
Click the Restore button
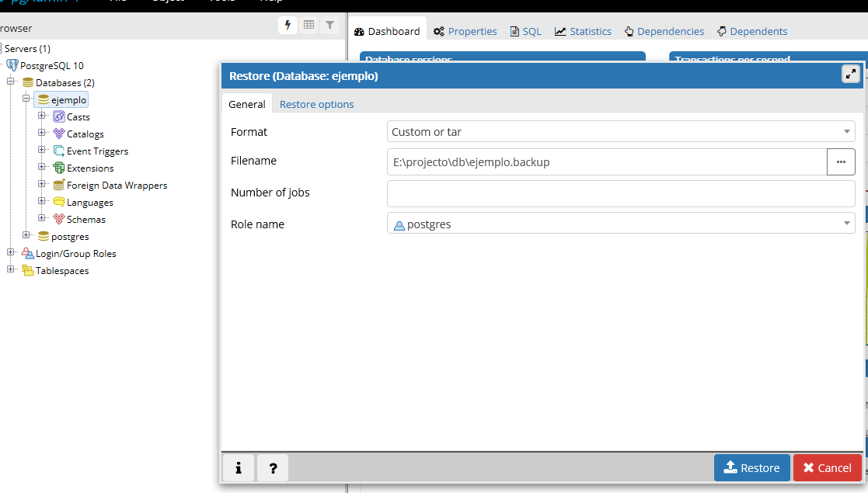(751, 468)
